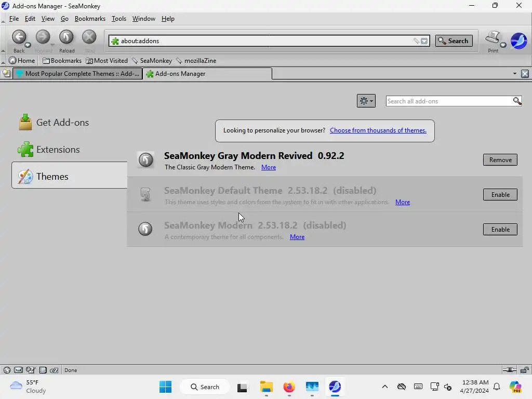Open the Print button dropdown arrow
Viewport: 532px width, 399px height.
[503, 45]
